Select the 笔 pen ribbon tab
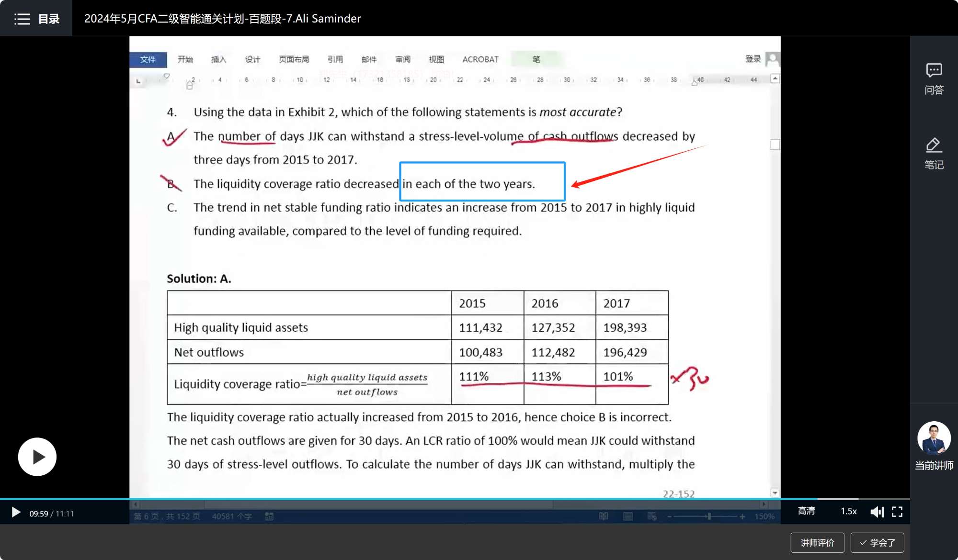The height and width of the screenshot is (560, 958). [x=536, y=59]
